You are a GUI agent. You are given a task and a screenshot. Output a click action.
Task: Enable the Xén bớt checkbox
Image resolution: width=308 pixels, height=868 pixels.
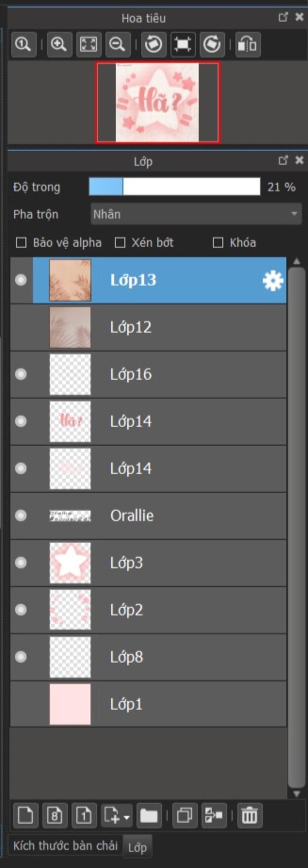pos(120,243)
